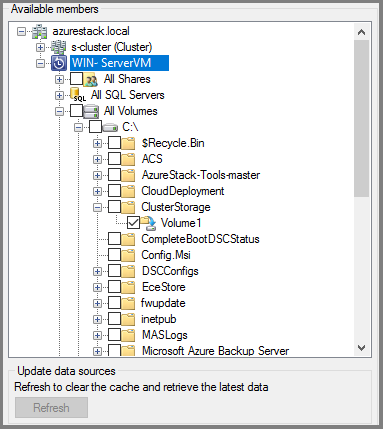Viewport: 383px width, 429px height.
Task: Click the All SQL Servers database icon
Action: [x=78, y=95]
